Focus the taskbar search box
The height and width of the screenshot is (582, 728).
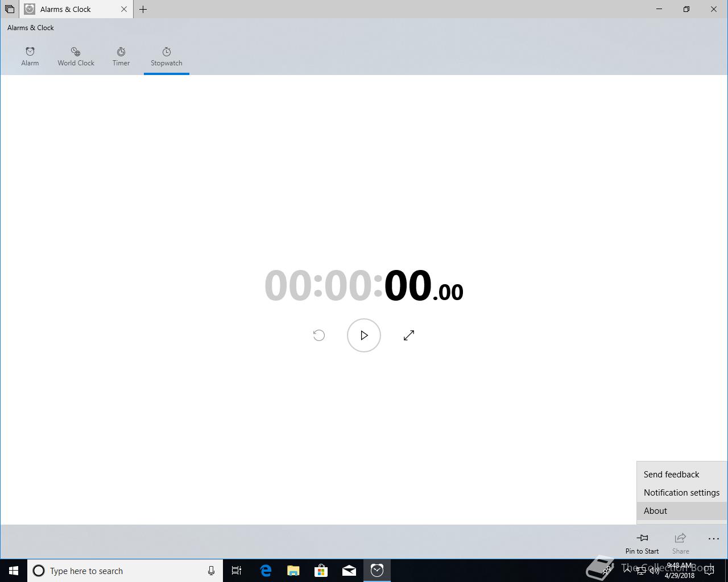125,571
